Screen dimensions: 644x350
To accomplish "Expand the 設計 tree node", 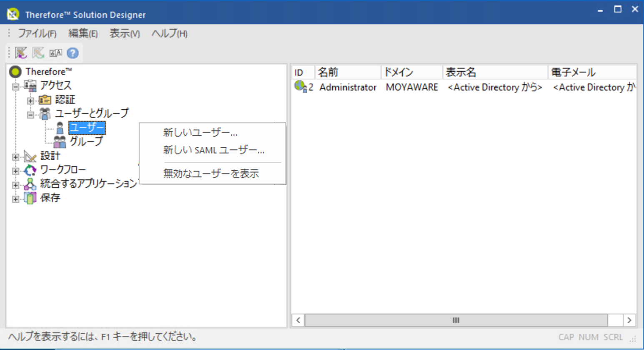I will coord(15,157).
